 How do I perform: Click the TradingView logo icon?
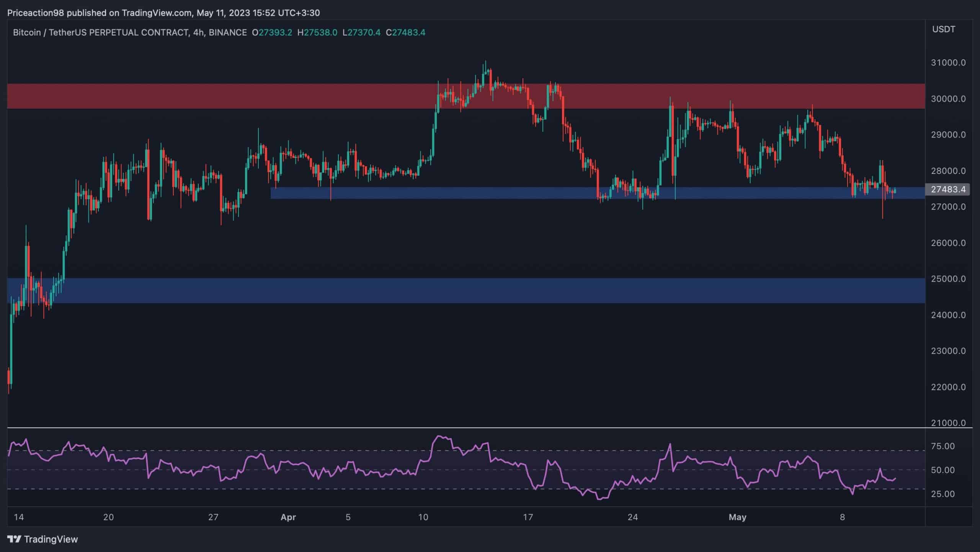coord(15,539)
